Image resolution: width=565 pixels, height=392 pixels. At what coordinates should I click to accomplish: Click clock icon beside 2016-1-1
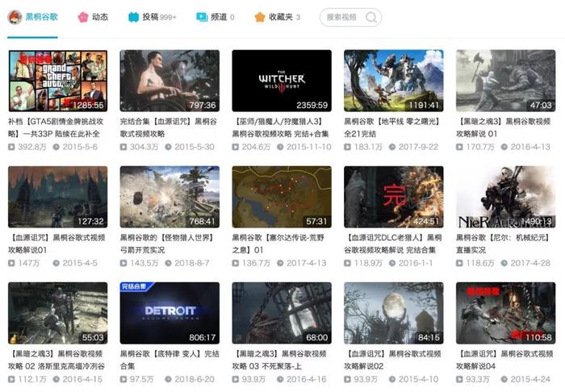pos(392,263)
